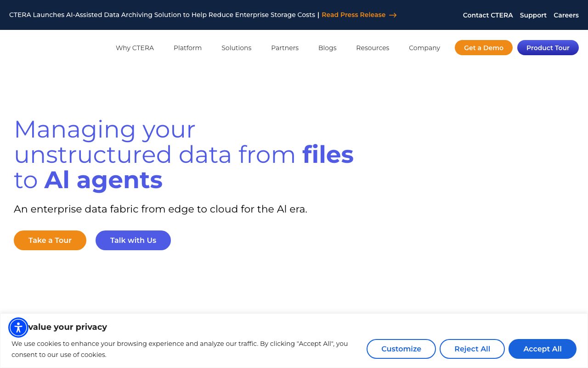Select Blogs in navigation
This screenshot has width=588, height=368.
click(x=327, y=48)
